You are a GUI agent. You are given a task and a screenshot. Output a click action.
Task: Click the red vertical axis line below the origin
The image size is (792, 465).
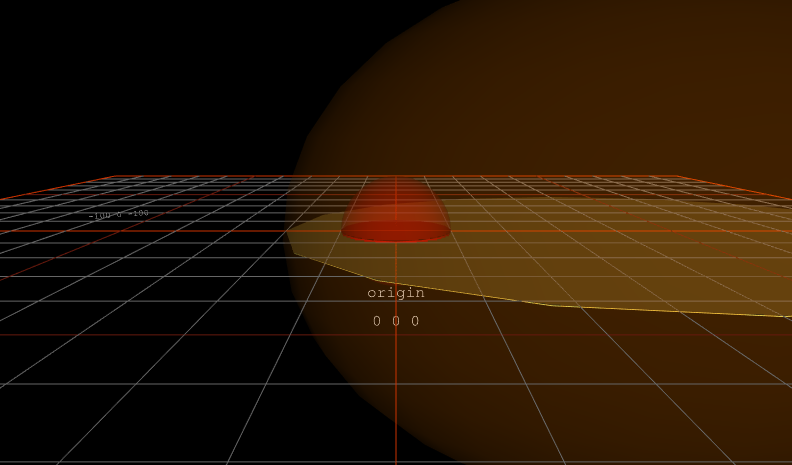[396, 400]
